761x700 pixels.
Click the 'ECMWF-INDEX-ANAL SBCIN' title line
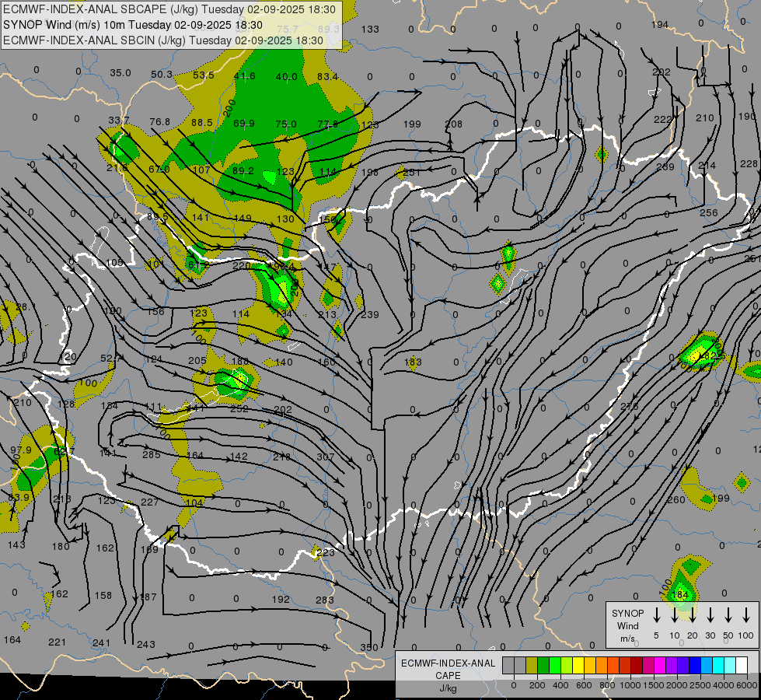pyautogui.click(x=163, y=40)
